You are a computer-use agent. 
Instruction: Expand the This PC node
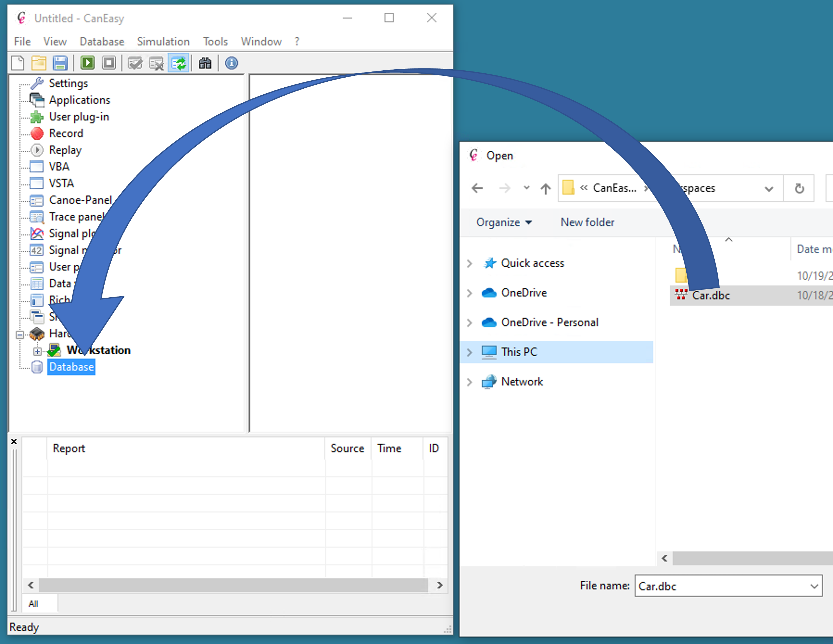tap(470, 352)
